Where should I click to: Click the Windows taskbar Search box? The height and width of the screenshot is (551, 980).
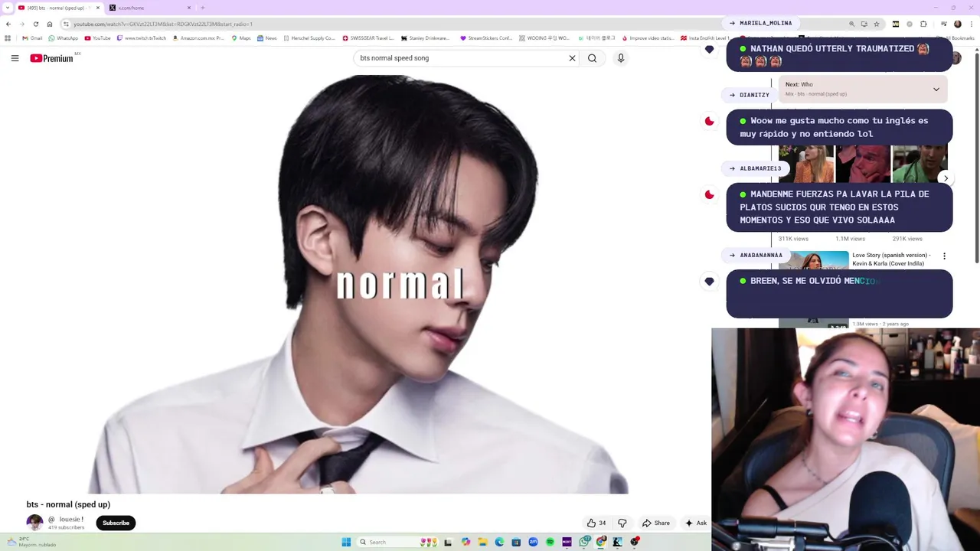tap(397, 542)
